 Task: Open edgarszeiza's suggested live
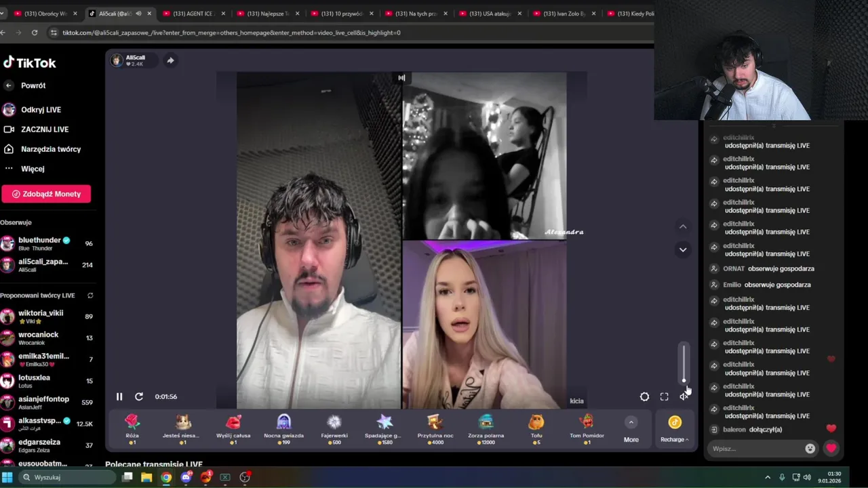pos(46,445)
